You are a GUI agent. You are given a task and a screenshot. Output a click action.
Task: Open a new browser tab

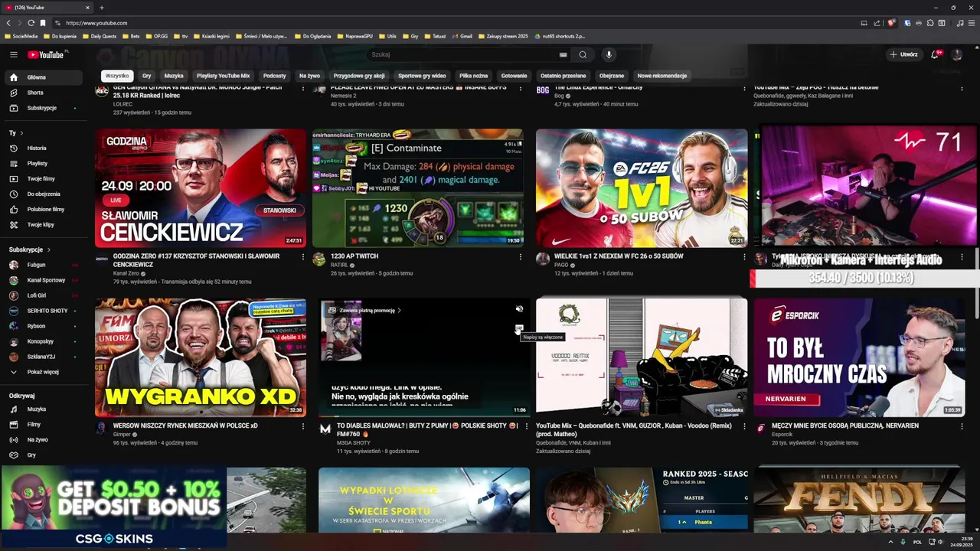pyautogui.click(x=102, y=8)
